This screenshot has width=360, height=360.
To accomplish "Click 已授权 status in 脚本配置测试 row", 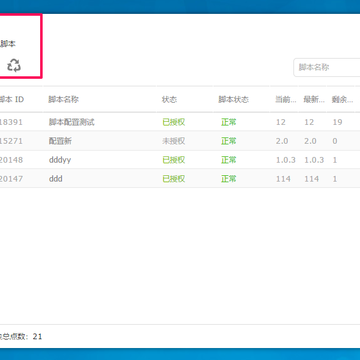I will click(174, 122).
